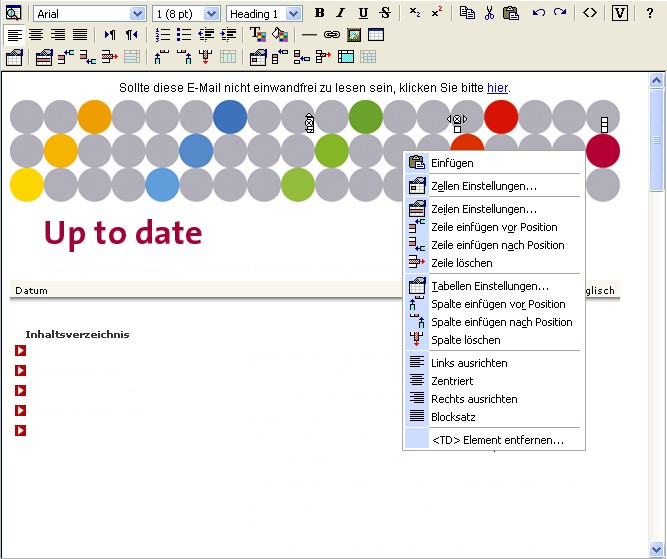
Task: Insert table from toolbar icon
Action: click(376, 35)
